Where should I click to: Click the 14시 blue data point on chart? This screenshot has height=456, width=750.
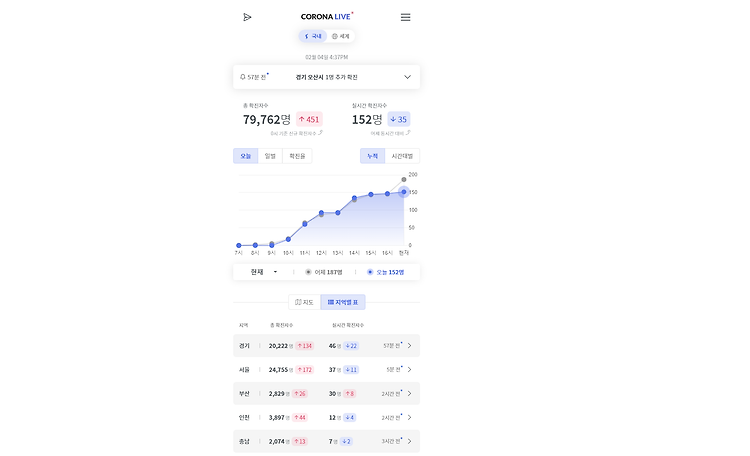[354, 198]
